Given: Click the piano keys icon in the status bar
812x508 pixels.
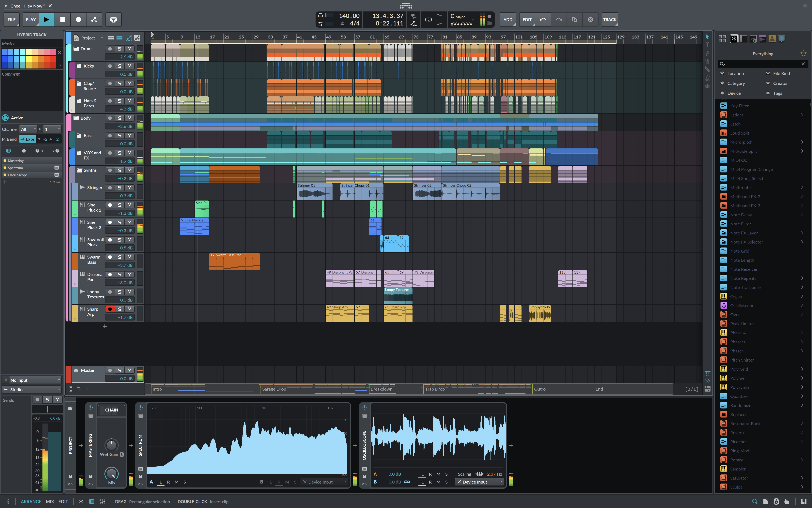Looking at the screenshot, I should click(x=804, y=501).
